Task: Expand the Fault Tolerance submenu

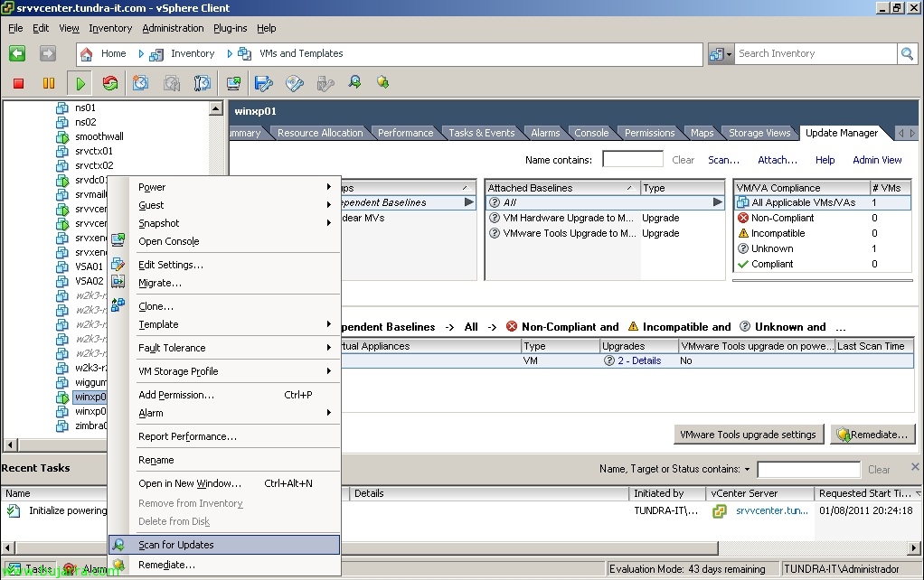Action: click(329, 348)
